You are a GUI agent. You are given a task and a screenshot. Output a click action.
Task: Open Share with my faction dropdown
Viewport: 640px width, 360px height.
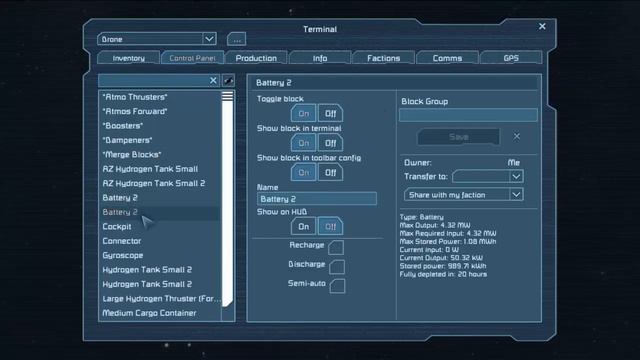tap(464, 195)
